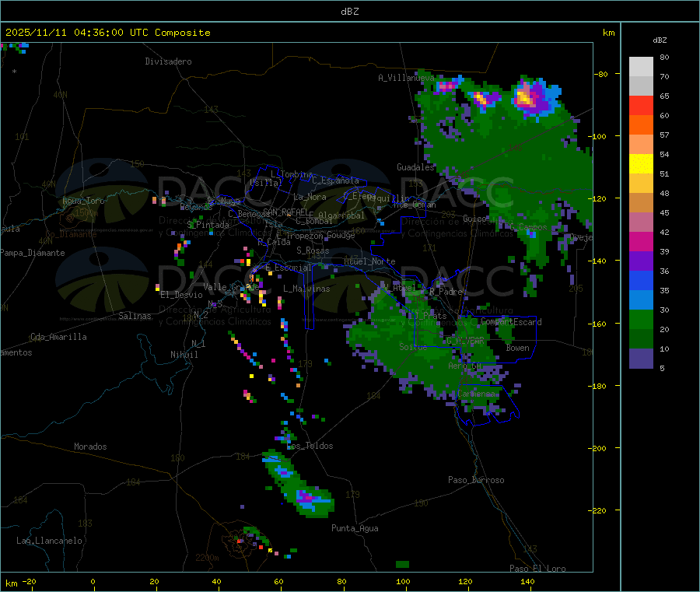
Task: Click the SAN_RAFAEL label on the map
Action: point(285,212)
